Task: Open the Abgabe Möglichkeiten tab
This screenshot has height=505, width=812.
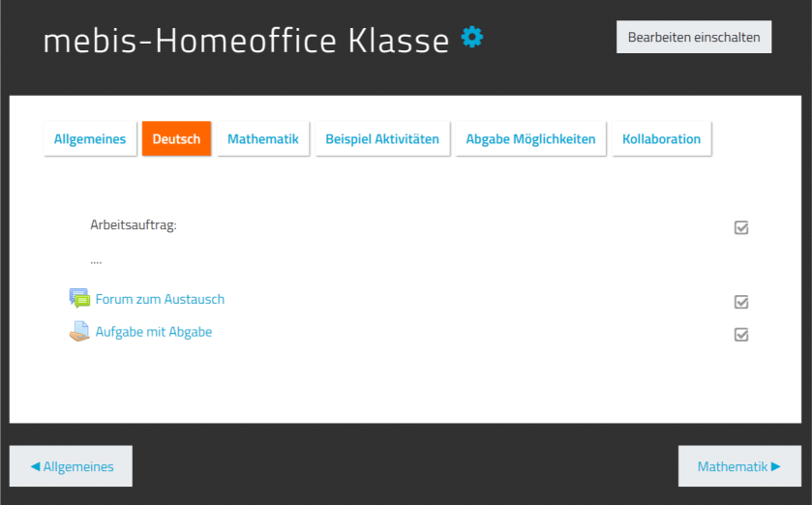Action: point(530,139)
